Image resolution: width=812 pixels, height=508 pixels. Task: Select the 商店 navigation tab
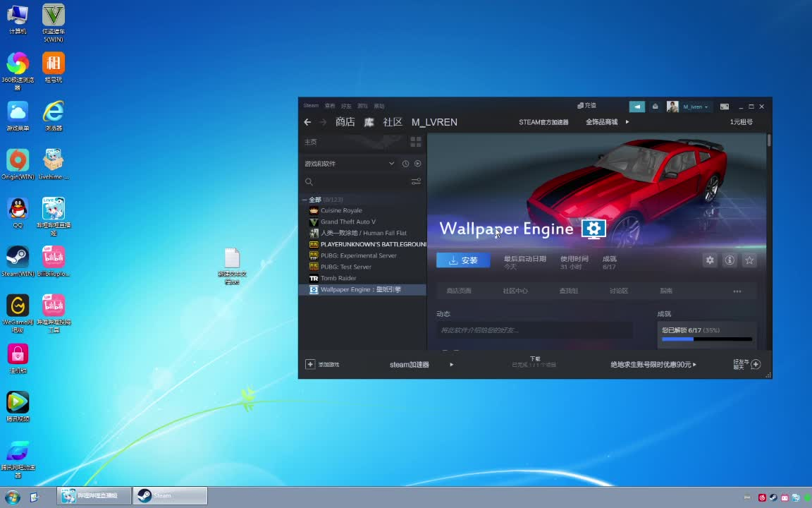click(345, 122)
